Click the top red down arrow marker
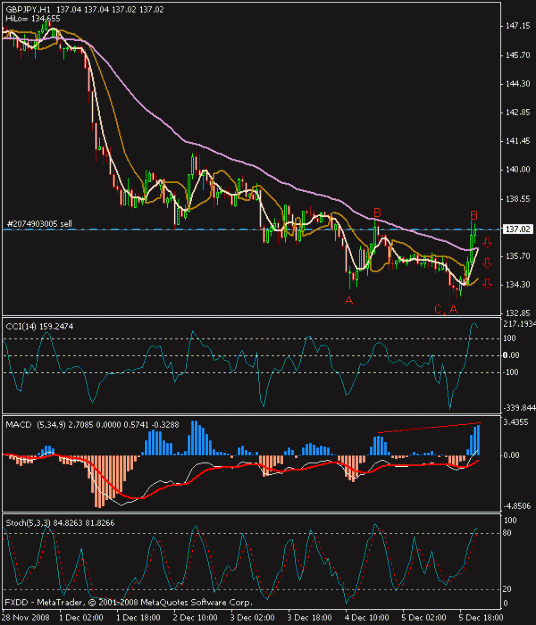The image size is (536, 625). tap(487, 242)
